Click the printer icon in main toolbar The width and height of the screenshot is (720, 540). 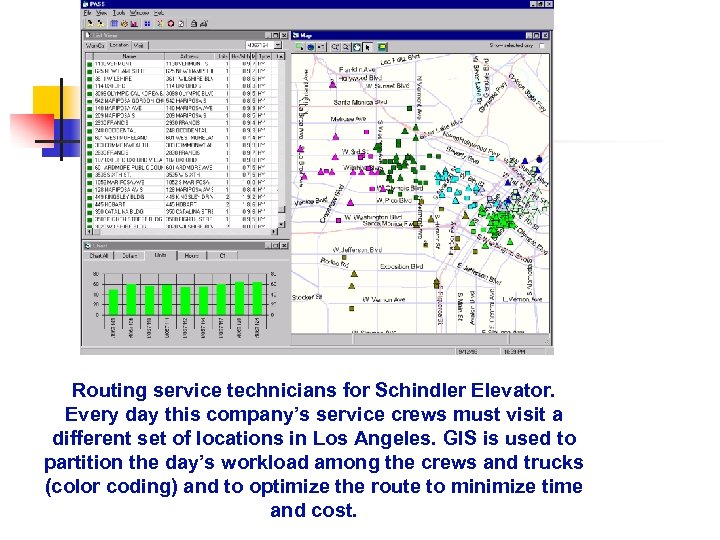[x=194, y=23]
